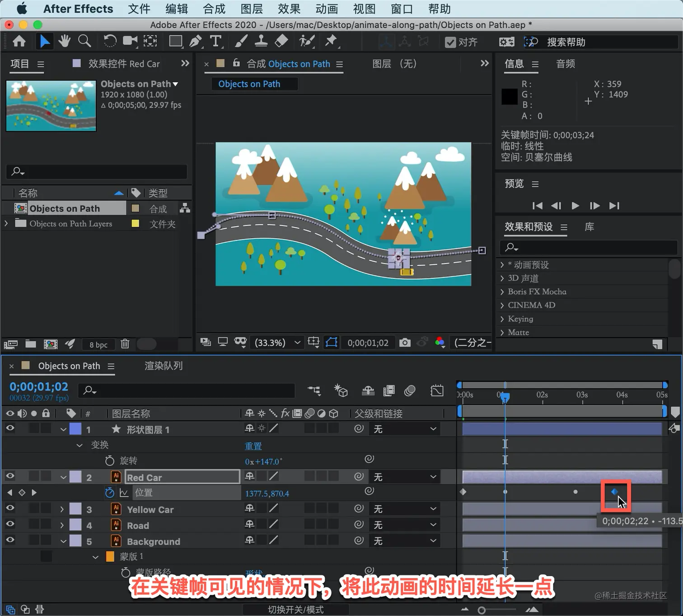Click the draft 3D icon in timeline
This screenshot has height=616, width=683.
pos(341,390)
